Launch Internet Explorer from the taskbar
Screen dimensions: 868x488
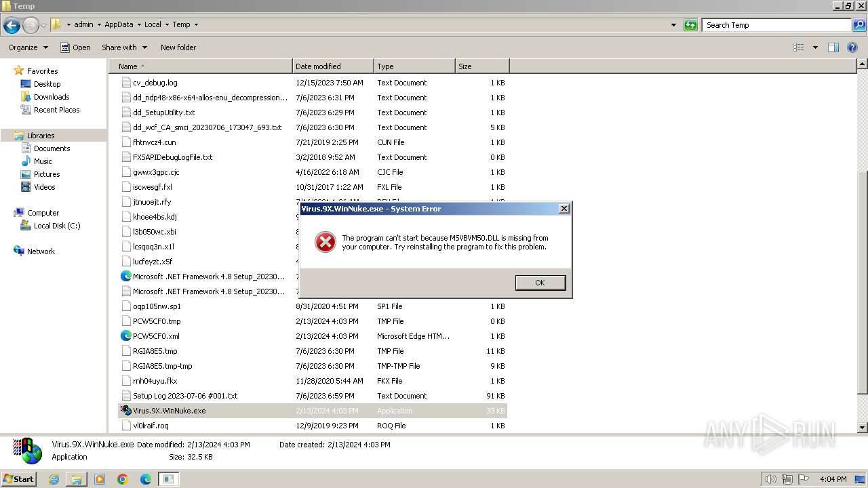coord(54,479)
